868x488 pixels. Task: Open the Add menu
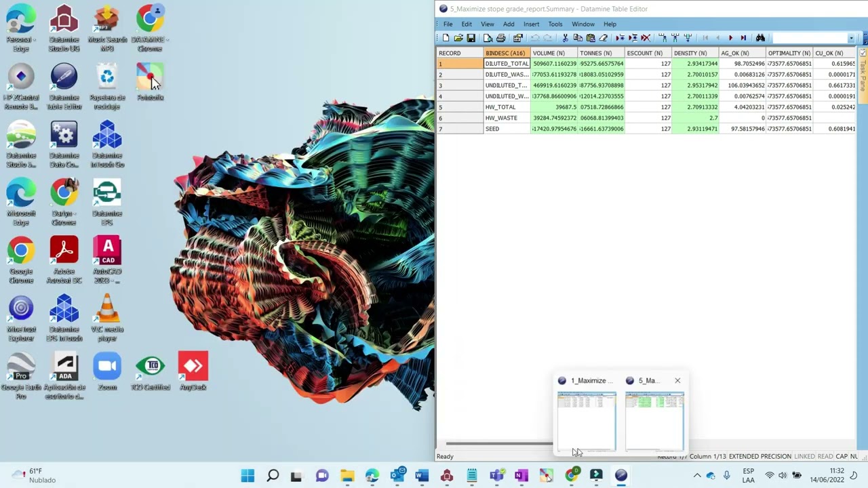click(509, 24)
